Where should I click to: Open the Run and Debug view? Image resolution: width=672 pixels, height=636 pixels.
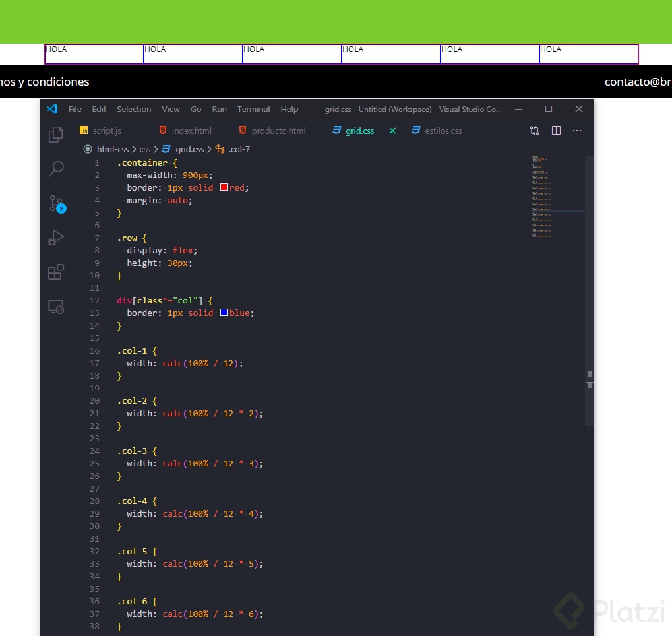55,238
